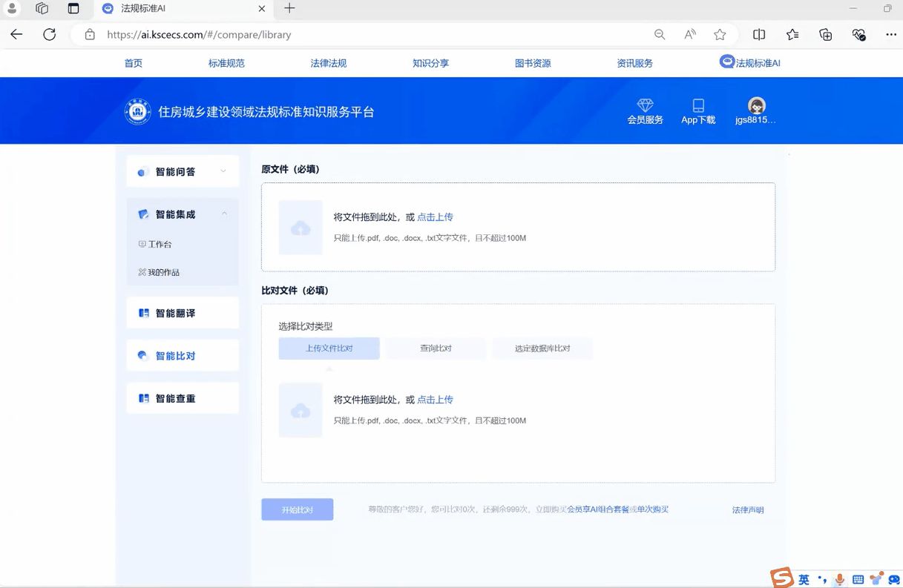Open the 资讯服务 menu item
The width and height of the screenshot is (903, 588).
click(635, 63)
